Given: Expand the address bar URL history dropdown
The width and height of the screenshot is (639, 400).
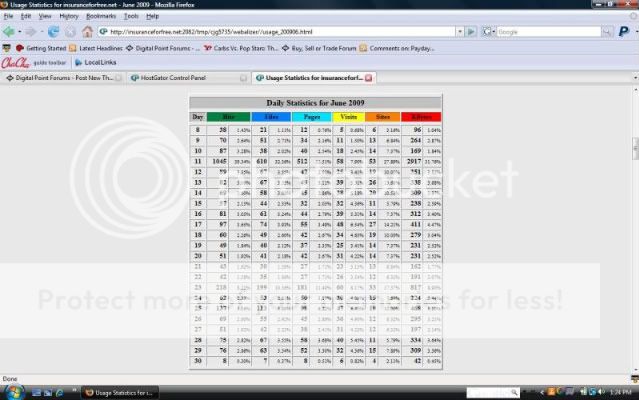Looking at the screenshot, I should point(460,32).
